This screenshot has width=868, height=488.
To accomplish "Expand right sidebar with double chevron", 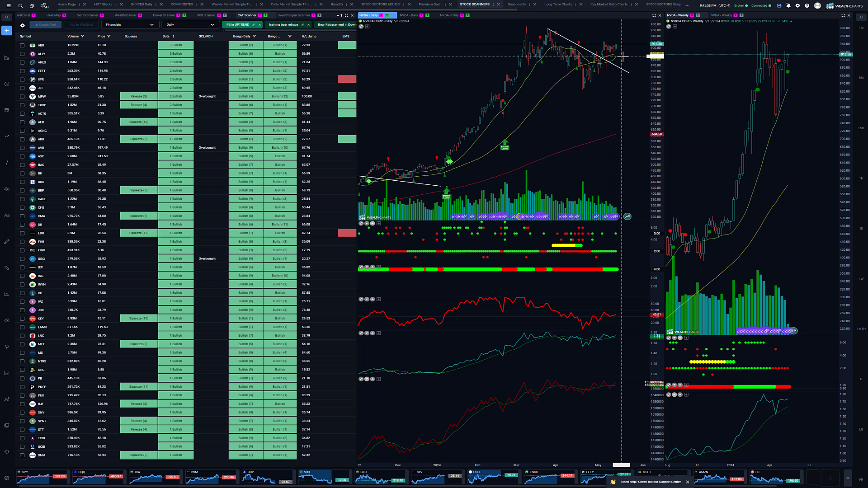I will [861, 17].
